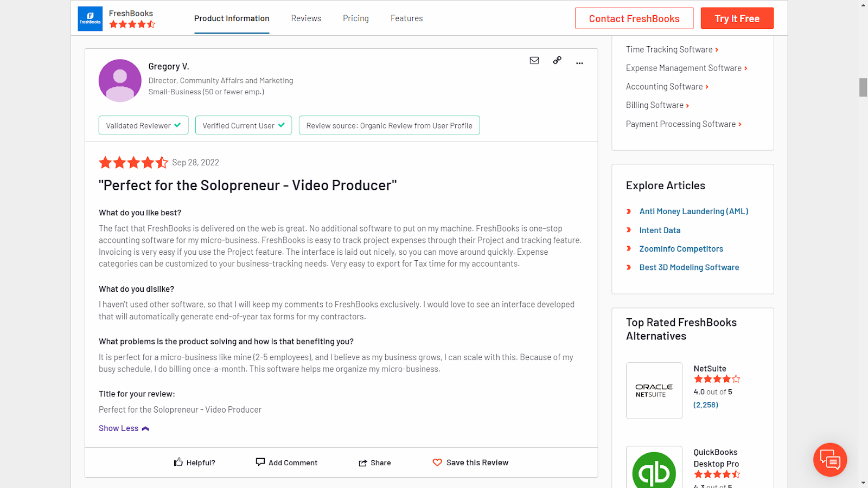The width and height of the screenshot is (868, 488).
Task: Open the Intent Data article
Action: pyautogui.click(x=660, y=230)
